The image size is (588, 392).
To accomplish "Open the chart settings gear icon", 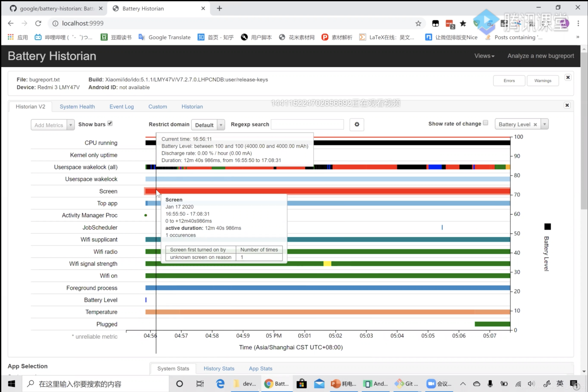I will click(x=357, y=124).
